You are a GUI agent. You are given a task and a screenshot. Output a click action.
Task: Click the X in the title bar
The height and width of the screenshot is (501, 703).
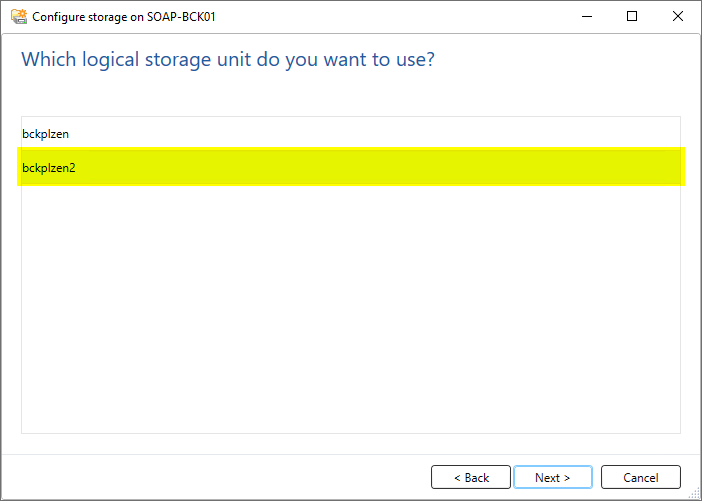point(677,17)
